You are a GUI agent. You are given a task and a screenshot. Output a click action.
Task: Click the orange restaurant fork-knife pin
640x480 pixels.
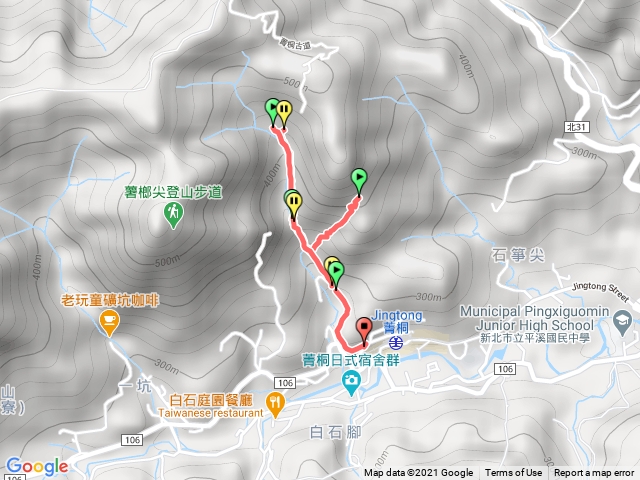pos(276,404)
